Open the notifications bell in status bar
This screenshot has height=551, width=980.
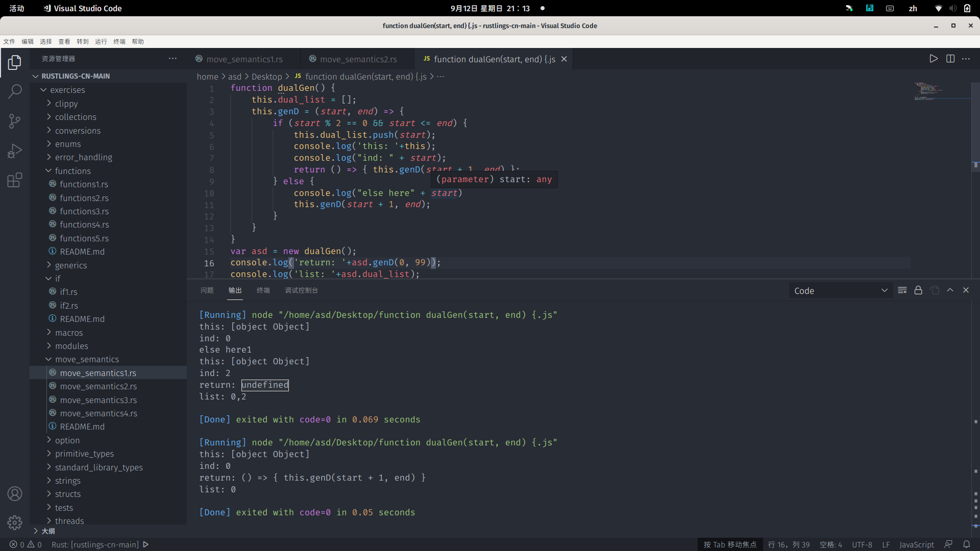tap(967, 544)
